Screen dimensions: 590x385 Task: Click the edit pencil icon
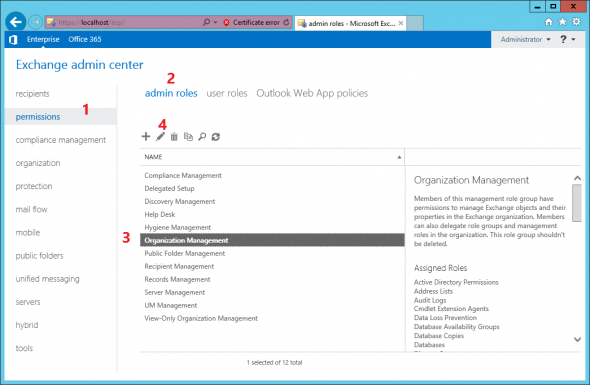[160, 136]
